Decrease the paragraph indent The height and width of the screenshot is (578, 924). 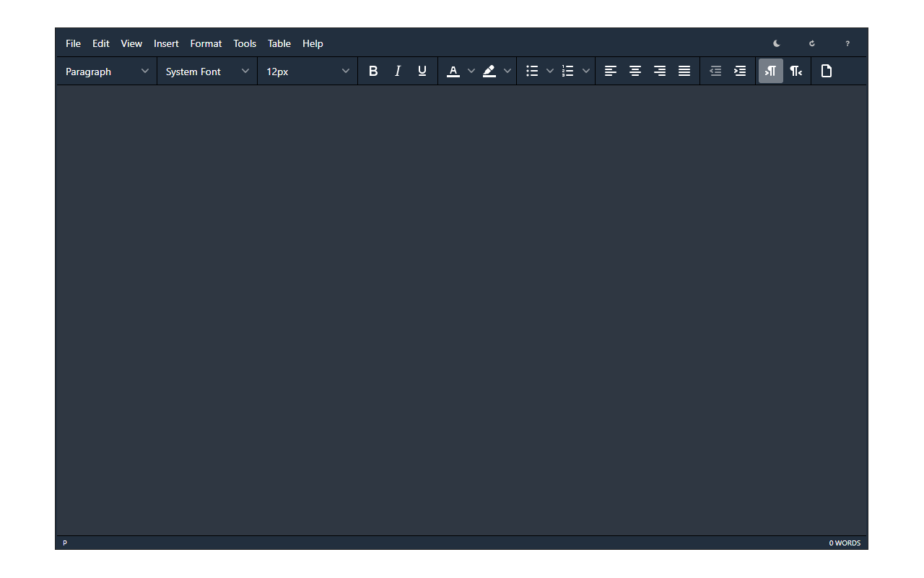[x=715, y=71]
